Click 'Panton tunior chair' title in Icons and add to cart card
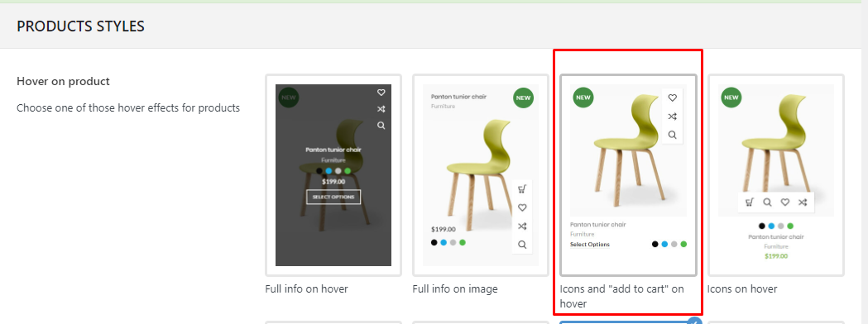The width and height of the screenshot is (868, 324). 598,225
